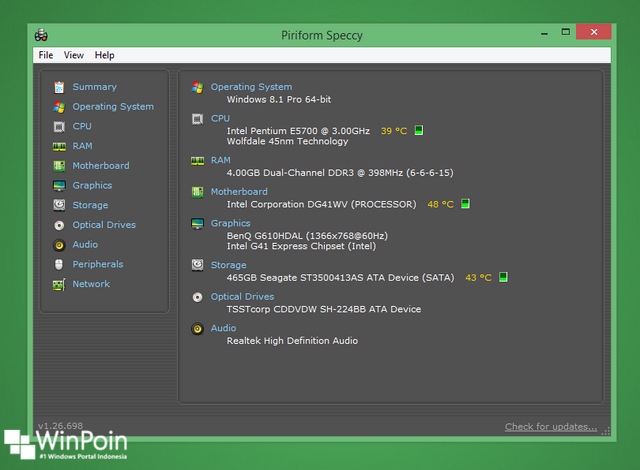Select Summary in the sidebar
Screen dimensions: 640x470
click(95, 87)
